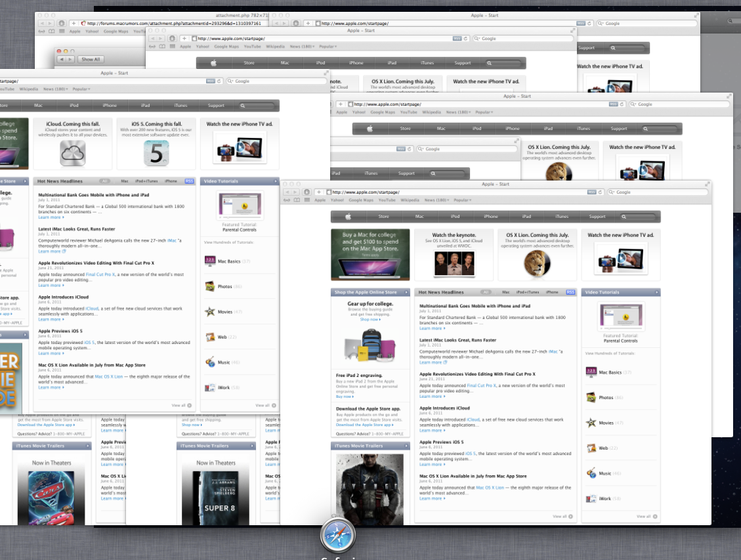Open News (180) menu in top-center Apple window
Screen dimensions: 741x560
[x=301, y=47]
